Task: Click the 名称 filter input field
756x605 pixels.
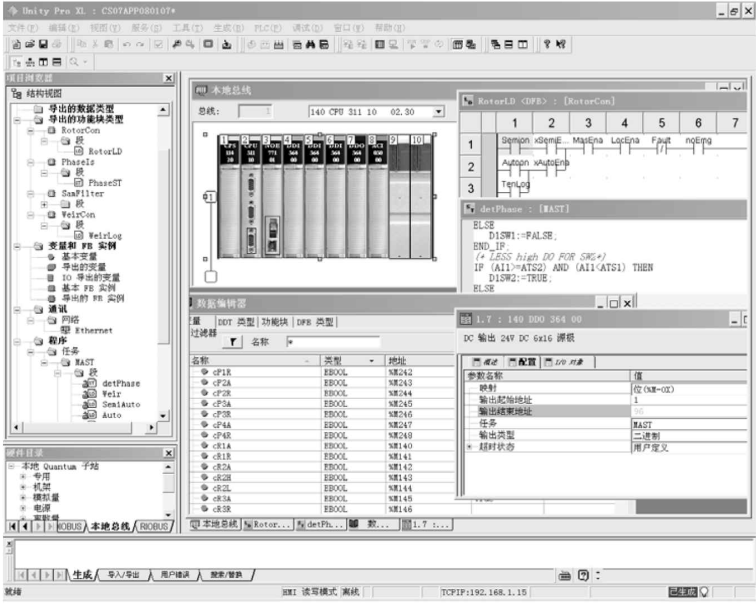Action: [x=333, y=342]
